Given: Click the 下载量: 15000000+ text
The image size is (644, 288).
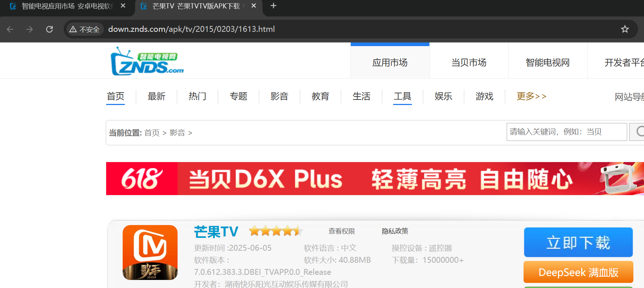Looking at the screenshot, I should pyautogui.click(x=428, y=260).
